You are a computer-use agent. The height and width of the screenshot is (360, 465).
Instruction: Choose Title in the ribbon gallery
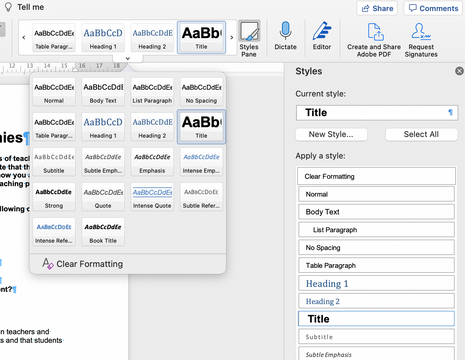pos(201,38)
